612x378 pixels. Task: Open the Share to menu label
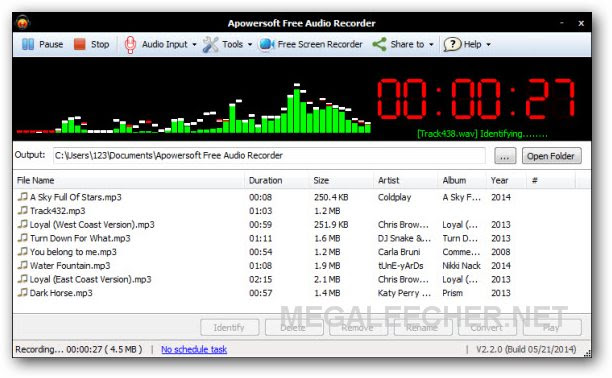click(x=407, y=44)
